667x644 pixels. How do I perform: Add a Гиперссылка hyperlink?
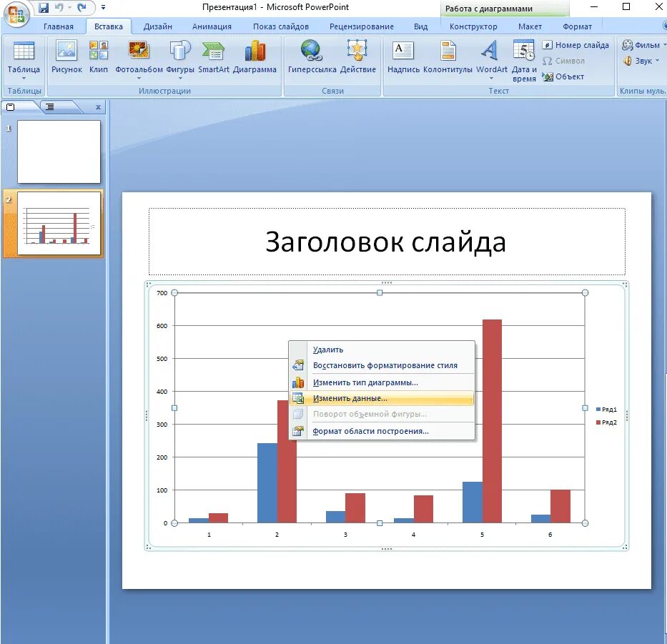312,57
